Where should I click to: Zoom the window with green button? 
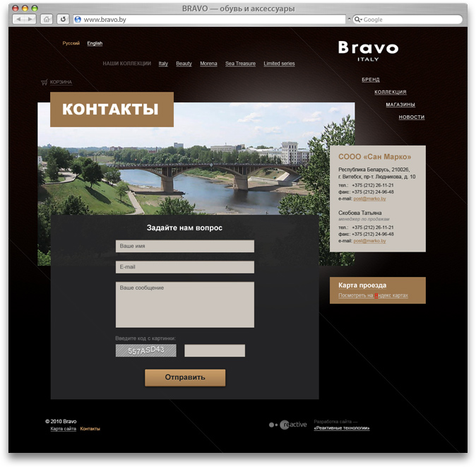35,8
